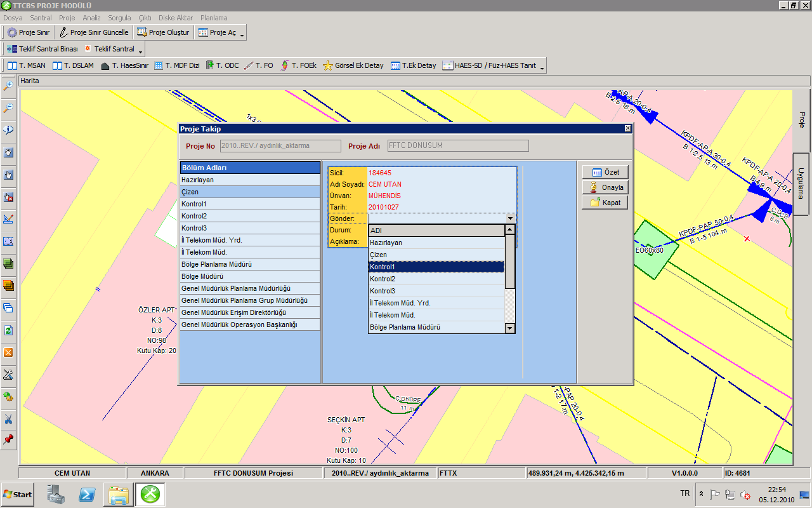Activate the T. ODC tool
812x508 pixels.
coord(223,65)
